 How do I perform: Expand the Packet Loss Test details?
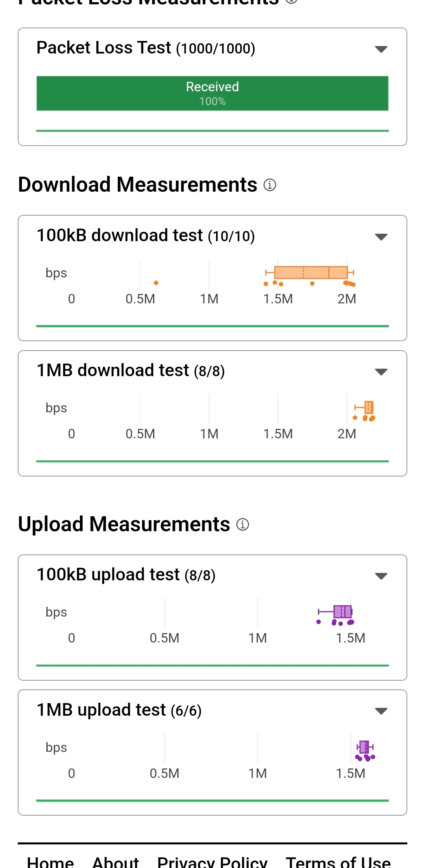(381, 49)
